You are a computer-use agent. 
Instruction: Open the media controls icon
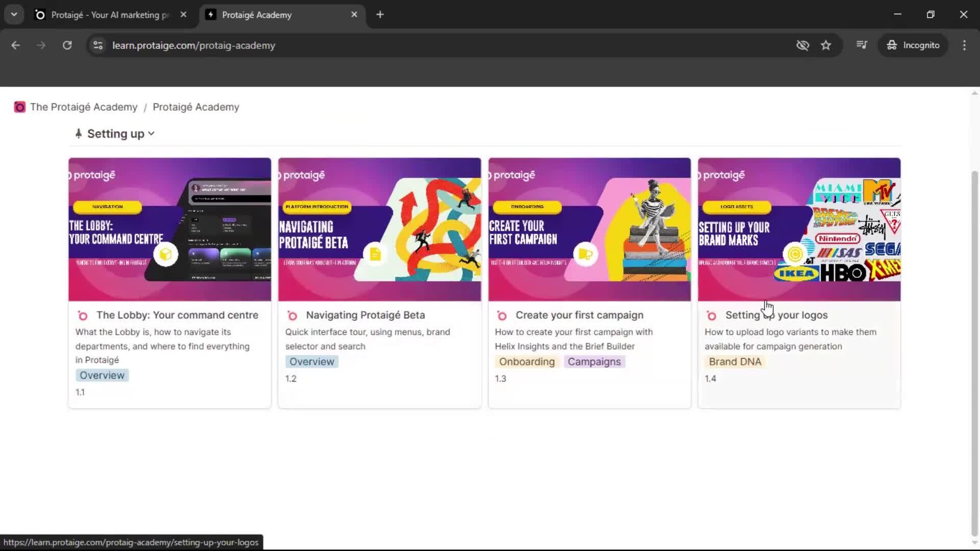862,45
